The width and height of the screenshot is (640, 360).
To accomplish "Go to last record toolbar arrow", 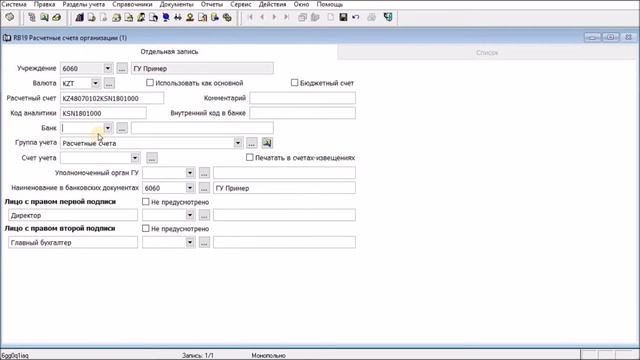I will coord(287,17).
